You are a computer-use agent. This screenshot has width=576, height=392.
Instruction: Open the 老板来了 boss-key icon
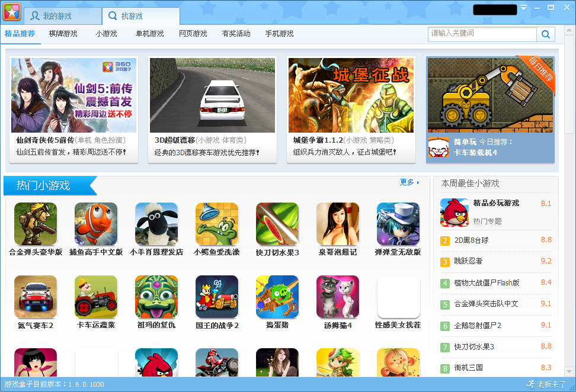point(546,384)
